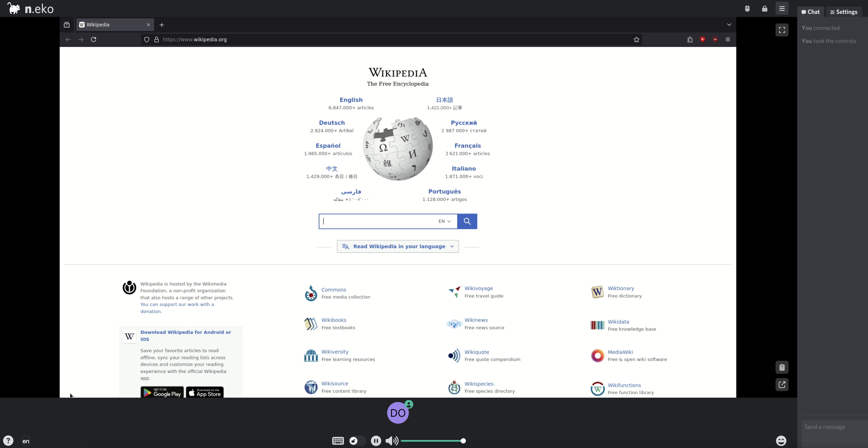Screen dimensions: 868x448
Task: Open the Wiktionary project link
Action: (x=621, y=288)
